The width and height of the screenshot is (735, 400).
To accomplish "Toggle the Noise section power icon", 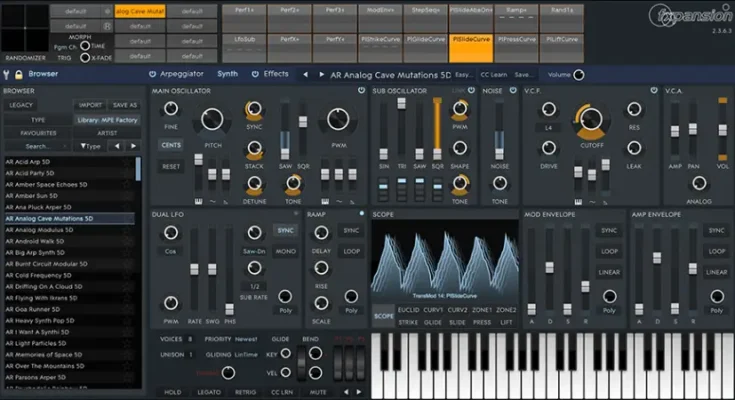I will click(513, 90).
